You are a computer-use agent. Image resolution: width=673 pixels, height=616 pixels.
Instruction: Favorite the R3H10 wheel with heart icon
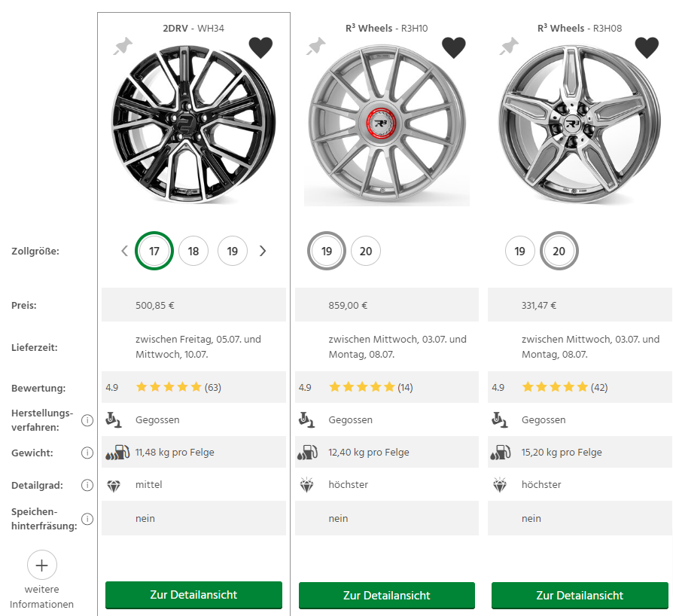pyautogui.click(x=453, y=47)
